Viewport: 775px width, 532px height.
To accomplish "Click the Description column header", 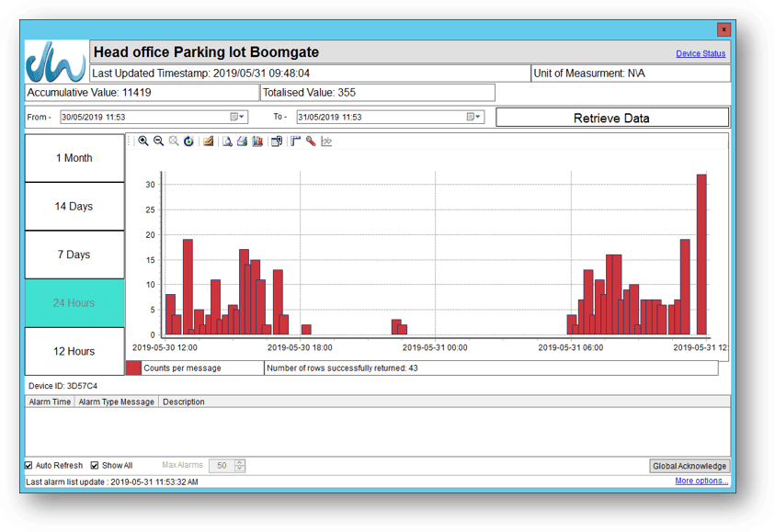I will [183, 402].
